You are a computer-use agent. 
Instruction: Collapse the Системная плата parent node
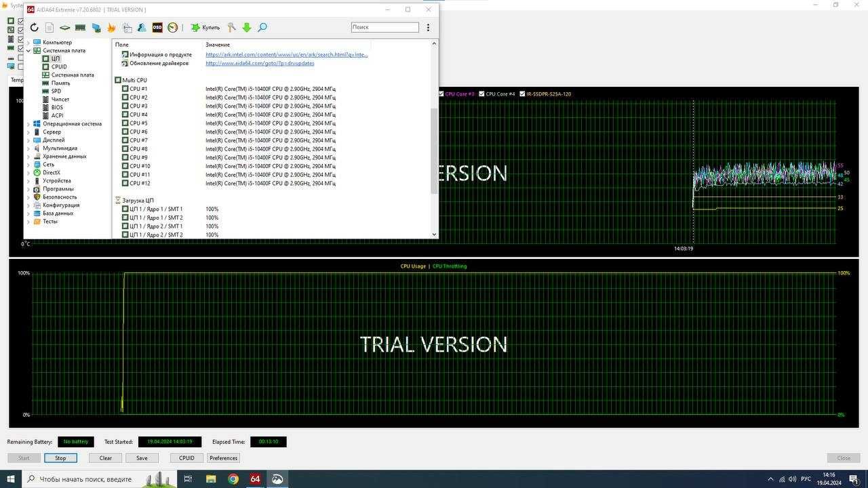click(28, 50)
